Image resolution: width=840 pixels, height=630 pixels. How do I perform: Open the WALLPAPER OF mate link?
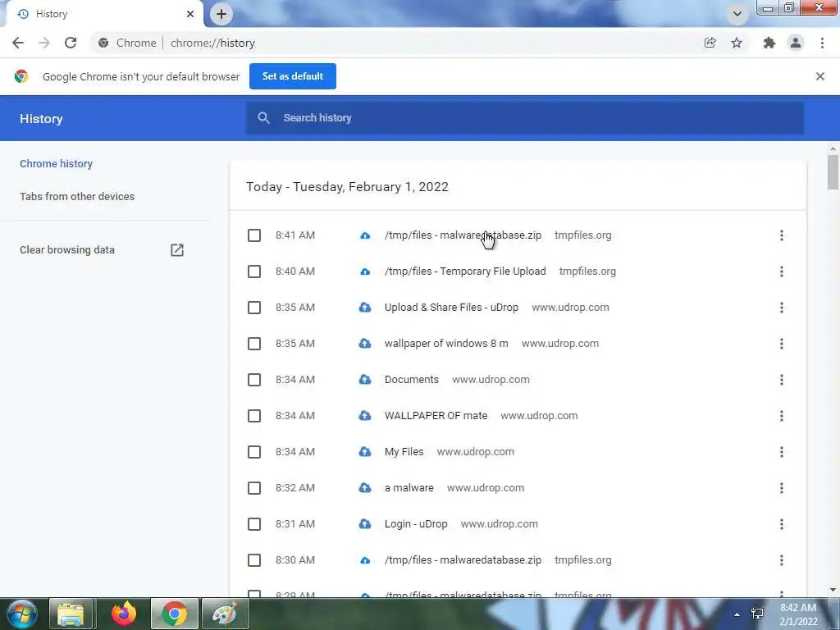(436, 416)
